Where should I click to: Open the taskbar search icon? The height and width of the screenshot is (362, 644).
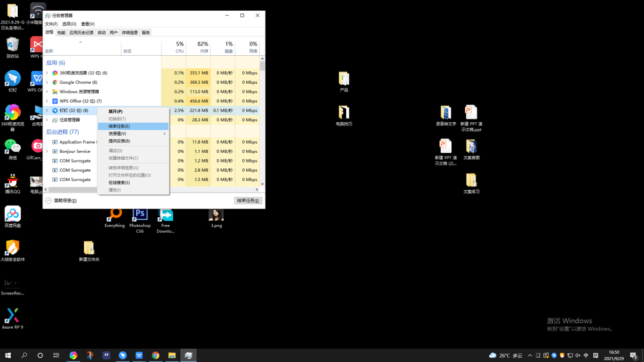point(24,355)
